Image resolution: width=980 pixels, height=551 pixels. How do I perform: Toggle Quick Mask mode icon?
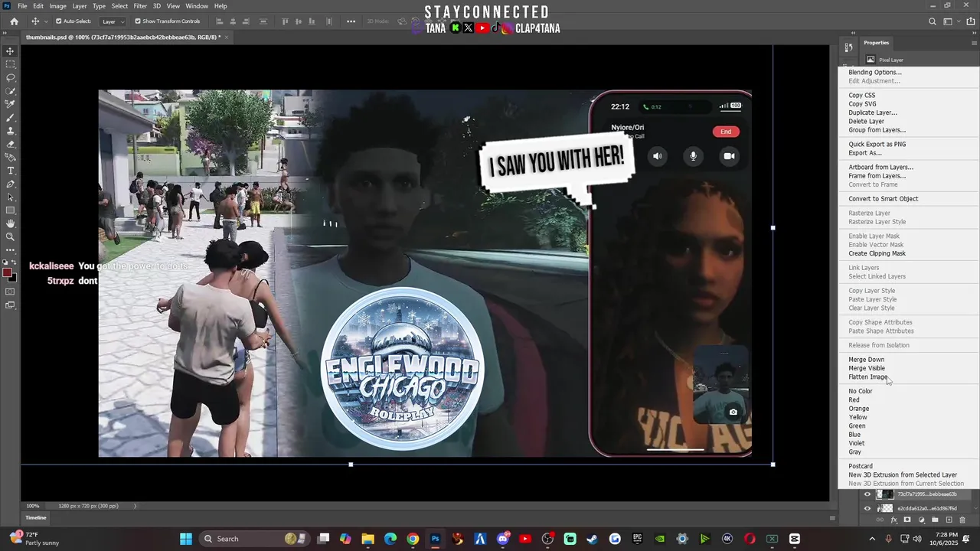[10, 292]
